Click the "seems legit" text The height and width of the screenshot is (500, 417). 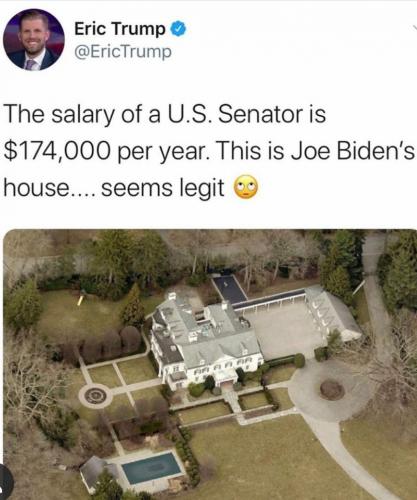coord(163,188)
